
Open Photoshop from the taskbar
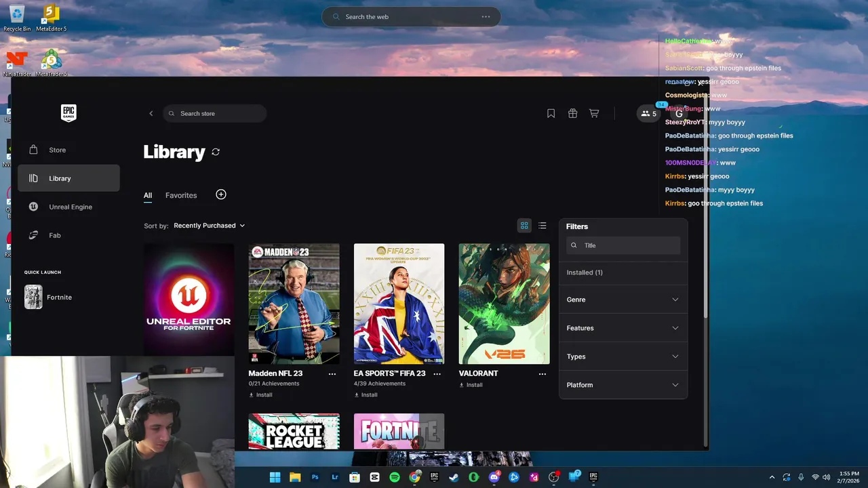315,477
